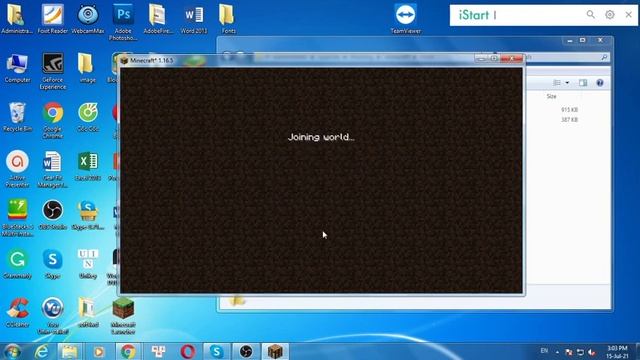Select the CCleaner desktop icon
The width and height of the screenshot is (640, 360).
click(x=17, y=313)
